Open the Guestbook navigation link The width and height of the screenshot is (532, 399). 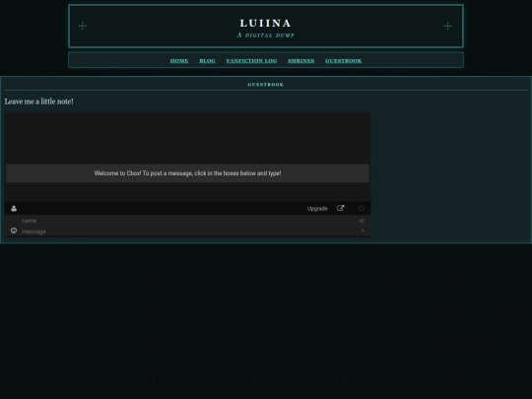coord(344,61)
